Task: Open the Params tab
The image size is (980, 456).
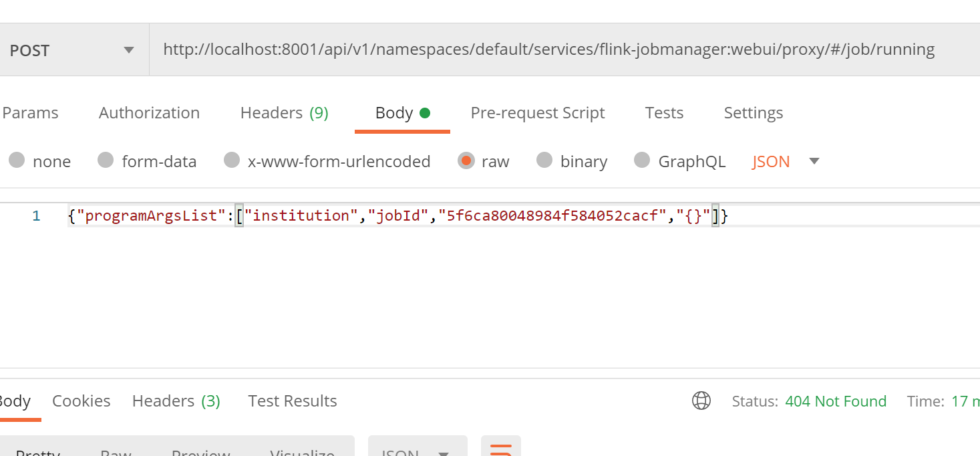Action: 30,113
